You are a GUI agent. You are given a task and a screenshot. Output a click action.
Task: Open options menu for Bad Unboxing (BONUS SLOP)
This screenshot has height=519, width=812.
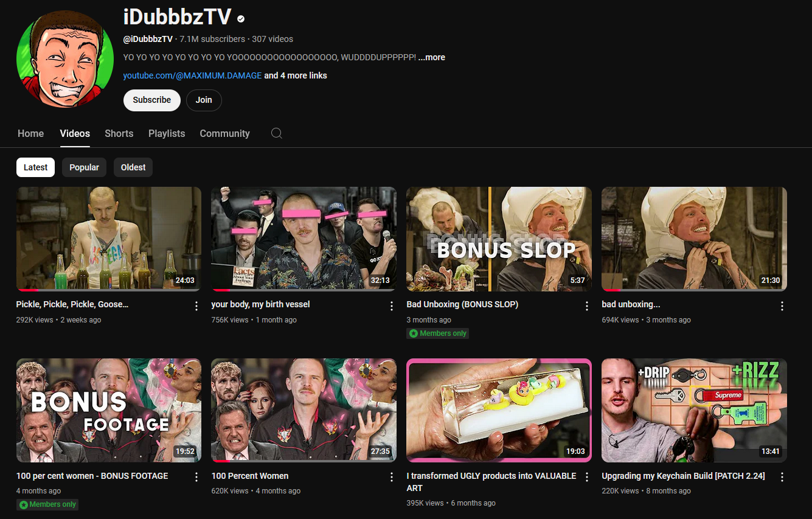(x=587, y=306)
